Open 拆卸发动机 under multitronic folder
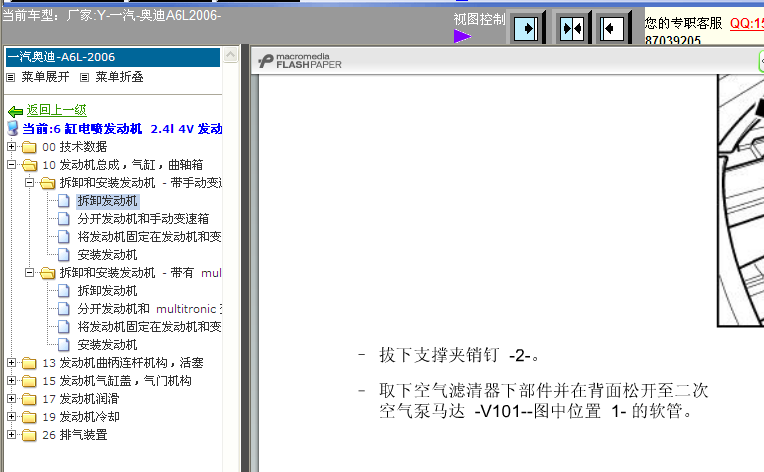 point(107,291)
